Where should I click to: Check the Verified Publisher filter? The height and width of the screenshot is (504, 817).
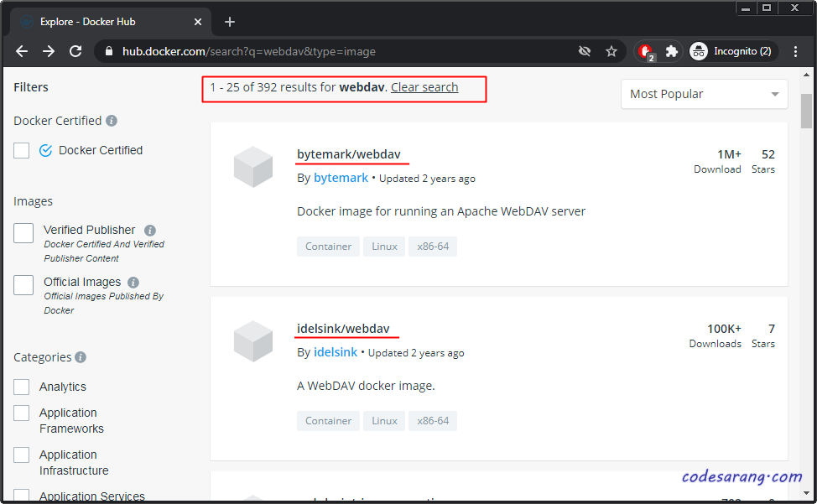(x=23, y=233)
